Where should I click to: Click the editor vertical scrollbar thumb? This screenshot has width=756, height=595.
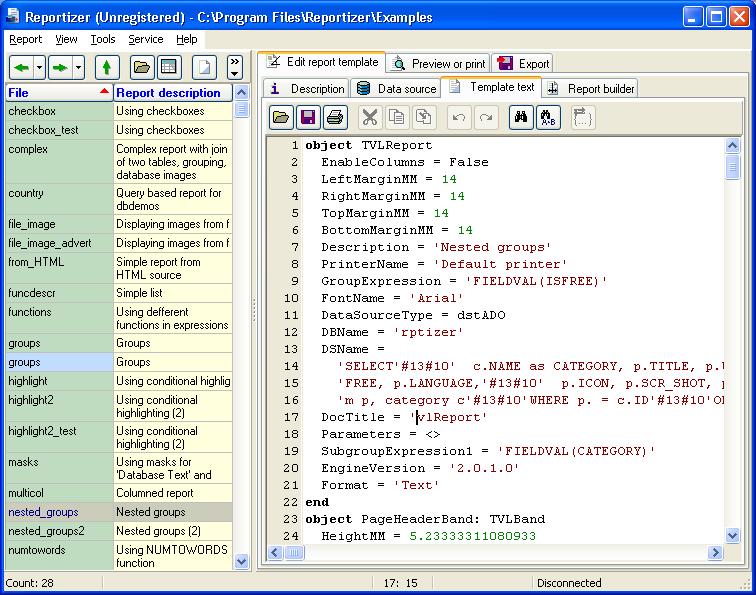pos(732,167)
